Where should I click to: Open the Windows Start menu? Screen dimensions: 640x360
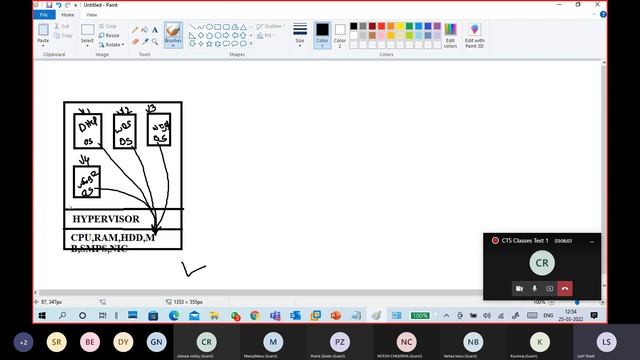[x=42, y=315]
